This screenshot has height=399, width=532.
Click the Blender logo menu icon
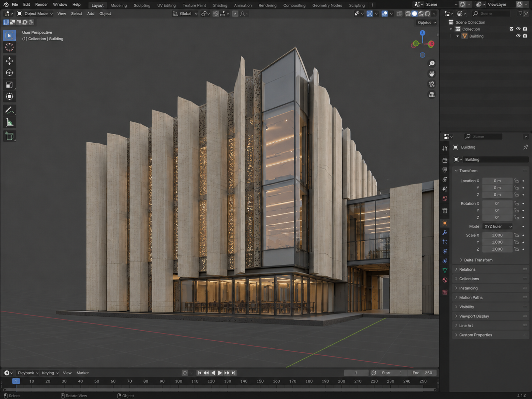(x=6, y=4)
